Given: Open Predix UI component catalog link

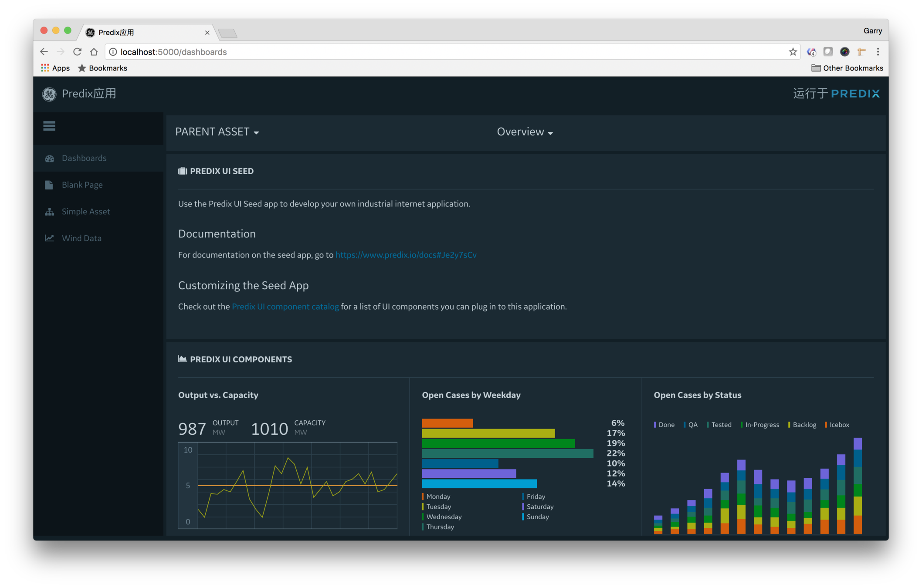Looking at the screenshot, I should click(x=285, y=307).
